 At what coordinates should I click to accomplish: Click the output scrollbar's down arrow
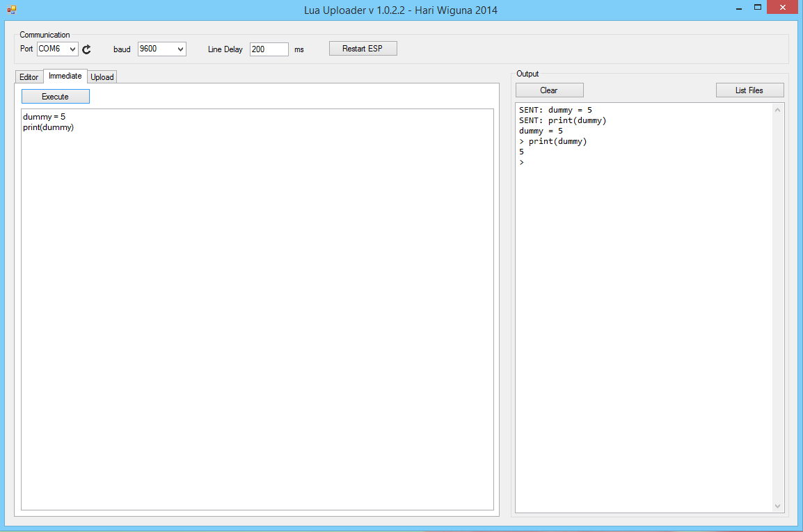pos(778,506)
